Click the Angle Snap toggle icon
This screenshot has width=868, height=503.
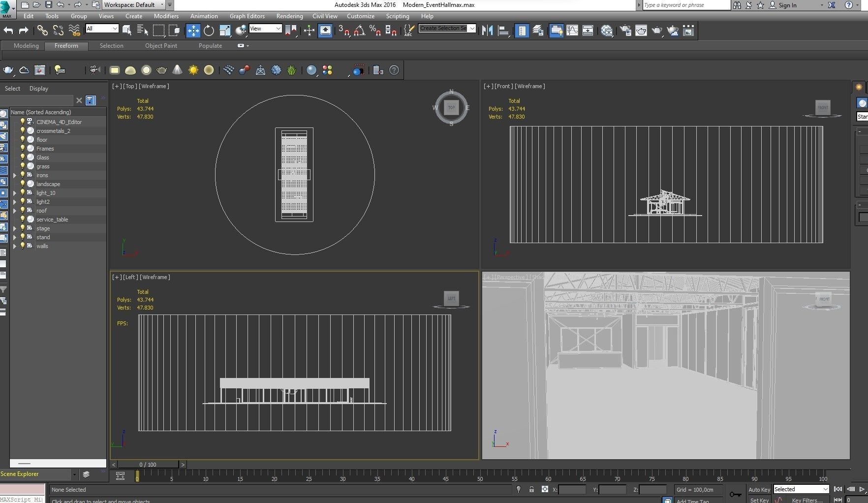coord(359,31)
